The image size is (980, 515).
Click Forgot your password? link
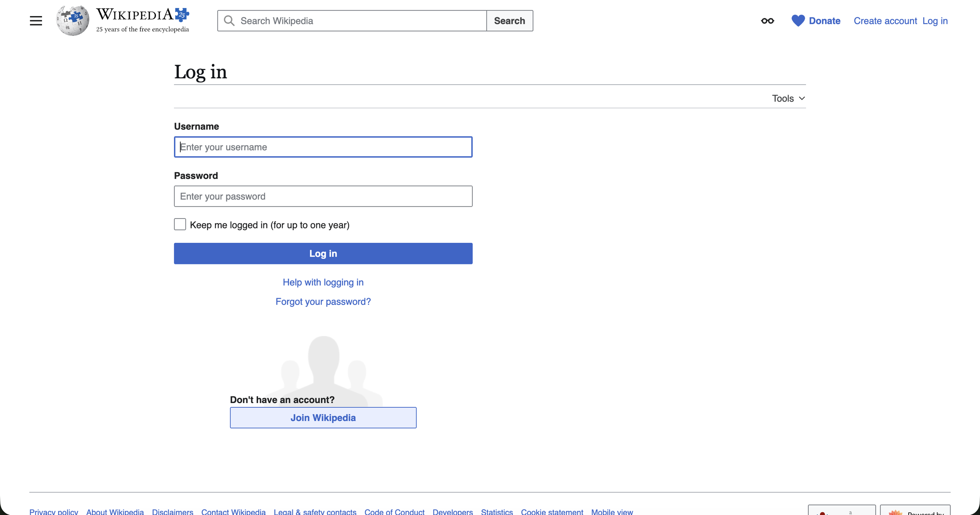(323, 302)
